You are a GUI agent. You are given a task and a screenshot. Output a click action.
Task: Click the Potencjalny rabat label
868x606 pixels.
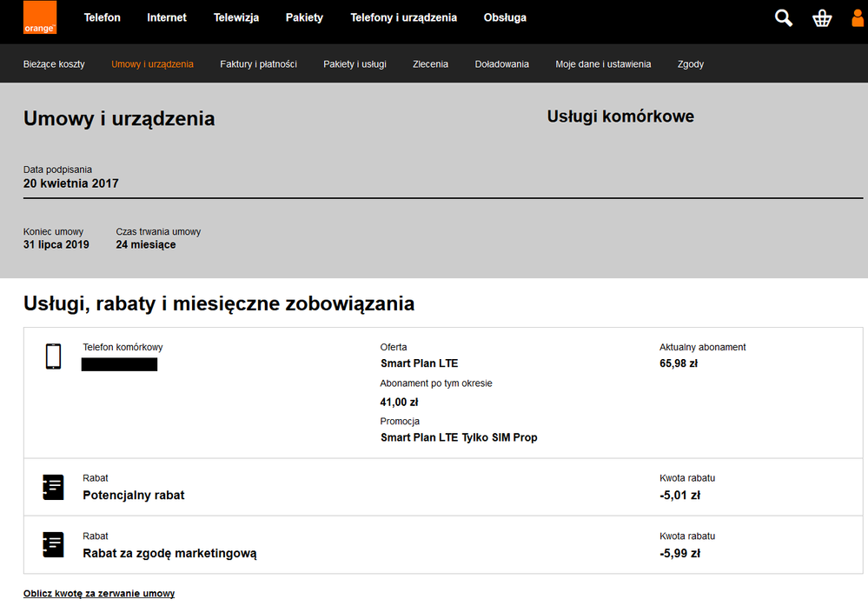[x=134, y=496]
